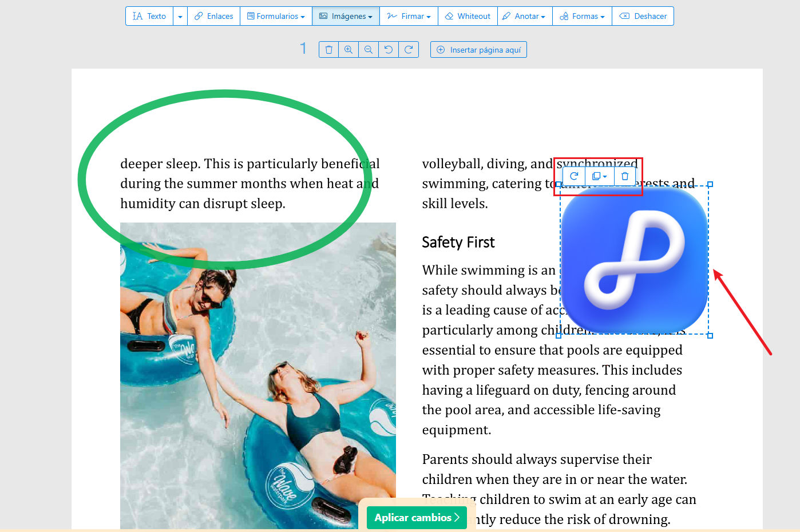Viewport: 800px width, 532px height.
Task: Open the Imágenes menu
Action: (346, 17)
